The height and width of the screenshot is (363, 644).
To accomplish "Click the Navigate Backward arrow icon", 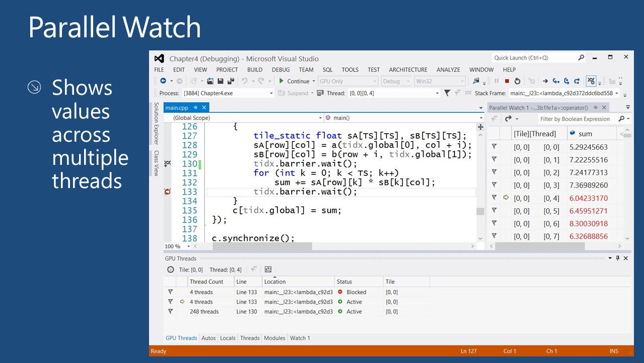I will pyautogui.click(x=163, y=81).
